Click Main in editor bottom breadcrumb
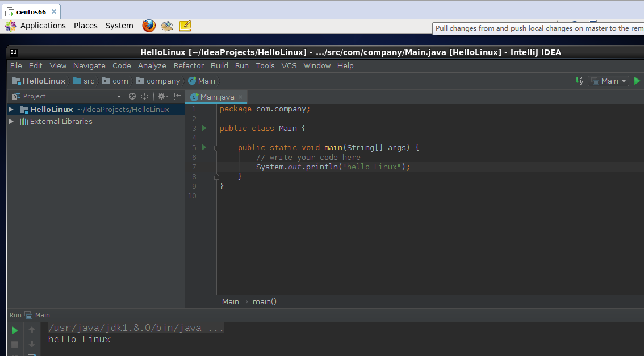The image size is (644, 356). (x=231, y=302)
